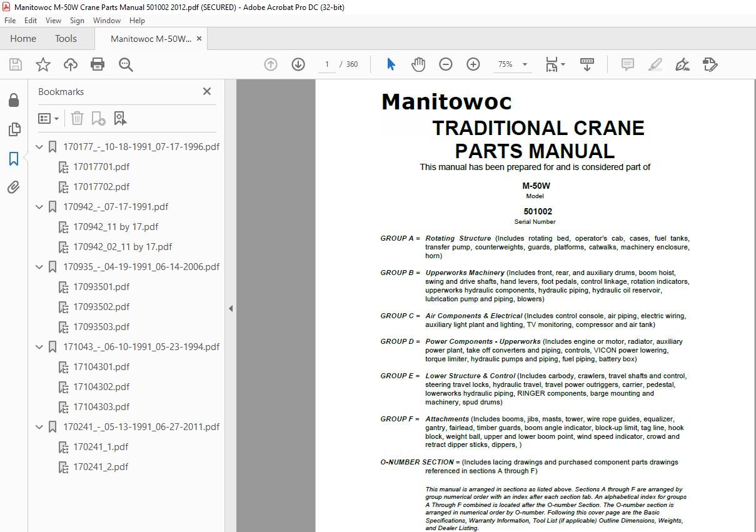This screenshot has width=756, height=532.
Task: Open bookmark 17017702.pdf
Action: (x=101, y=187)
